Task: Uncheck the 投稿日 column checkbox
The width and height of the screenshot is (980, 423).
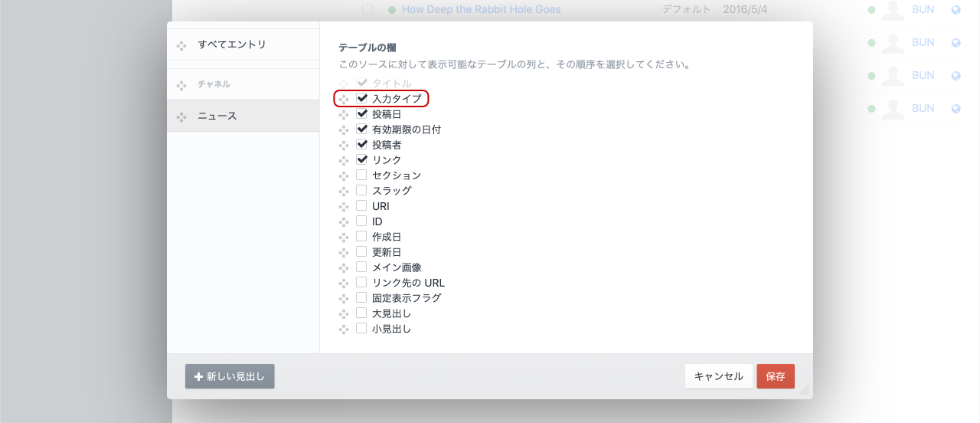Action: coord(361,113)
